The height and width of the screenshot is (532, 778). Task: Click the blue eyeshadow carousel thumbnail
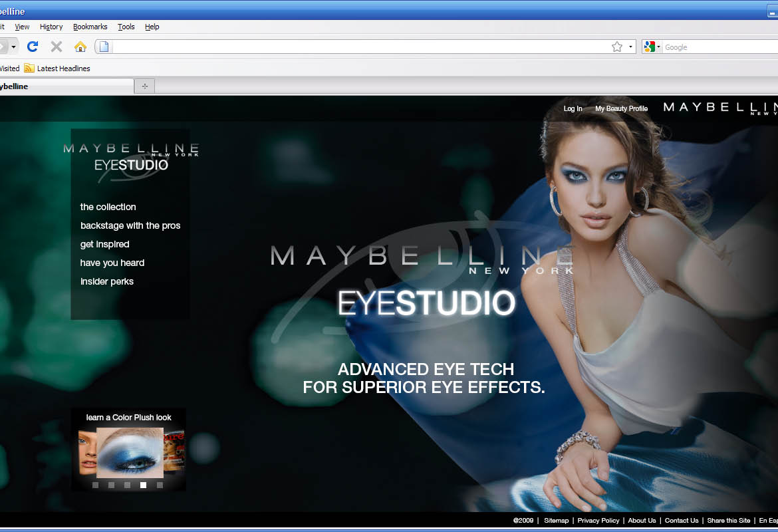click(x=130, y=452)
